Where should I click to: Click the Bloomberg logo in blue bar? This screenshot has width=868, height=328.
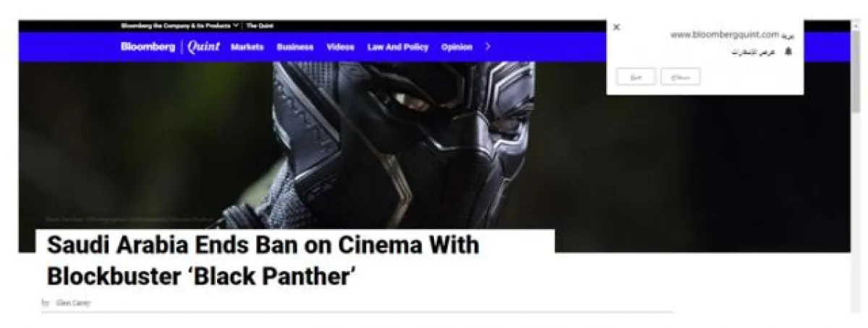click(x=148, y=47)
